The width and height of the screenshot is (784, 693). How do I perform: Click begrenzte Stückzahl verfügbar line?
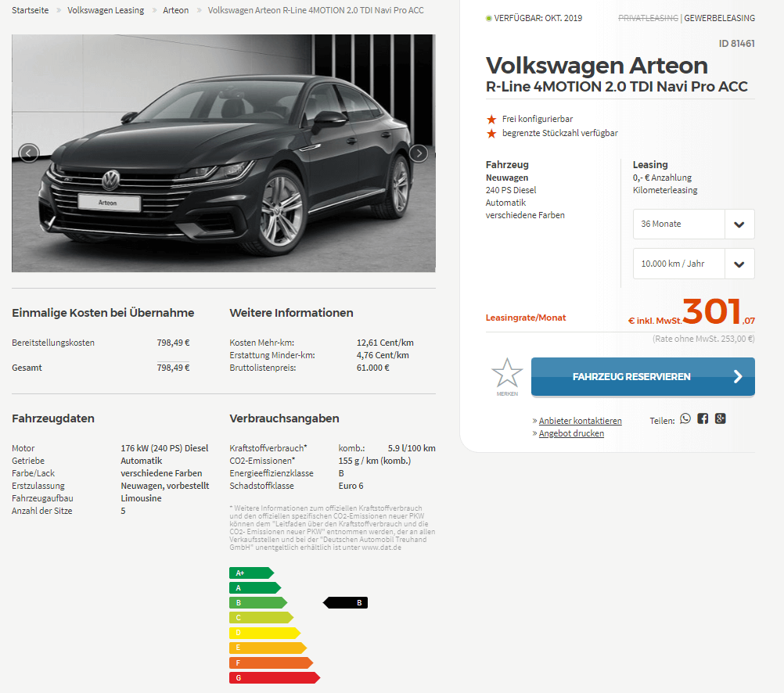pyautogui.click(x=560, y=133)
